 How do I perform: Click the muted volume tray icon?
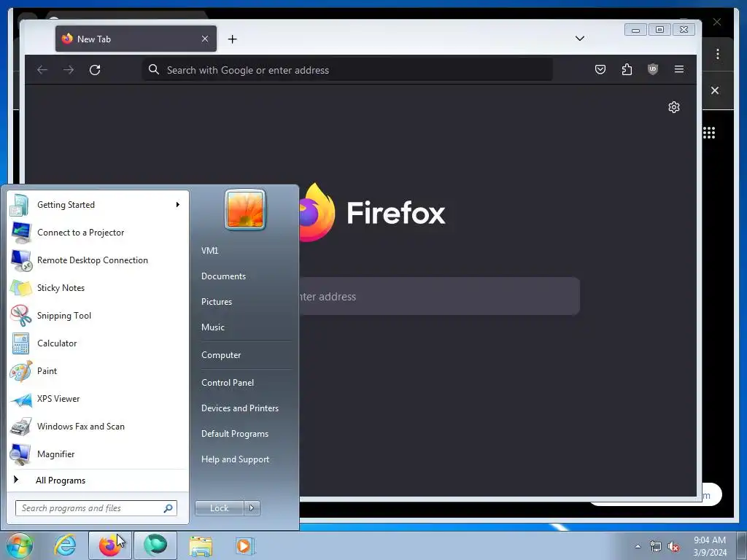coord(673,546)
